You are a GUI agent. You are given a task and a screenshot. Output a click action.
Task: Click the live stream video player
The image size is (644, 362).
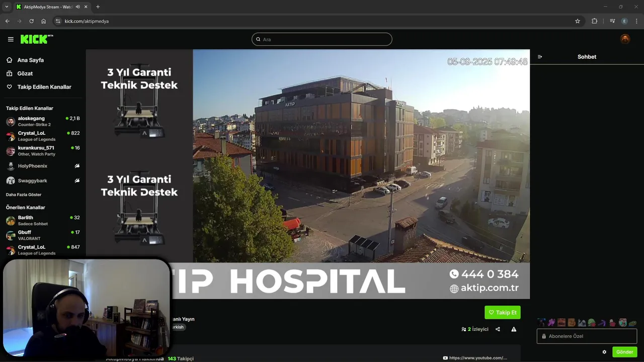click(307, 174)
